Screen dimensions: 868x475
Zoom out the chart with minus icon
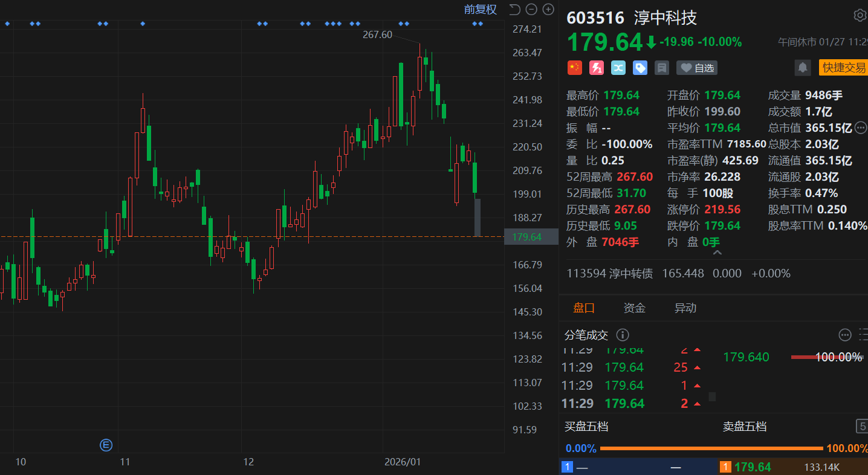coord(531,9)
